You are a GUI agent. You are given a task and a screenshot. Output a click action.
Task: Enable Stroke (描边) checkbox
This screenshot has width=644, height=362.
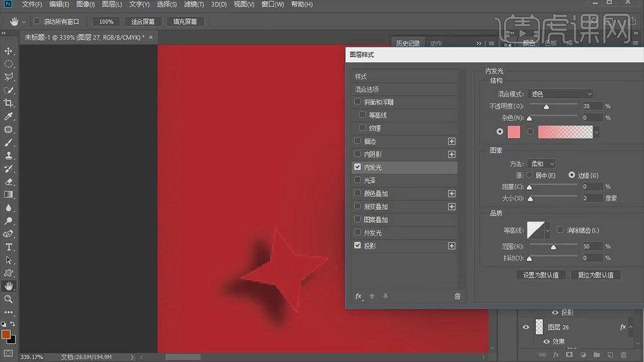tap(357, 141)
